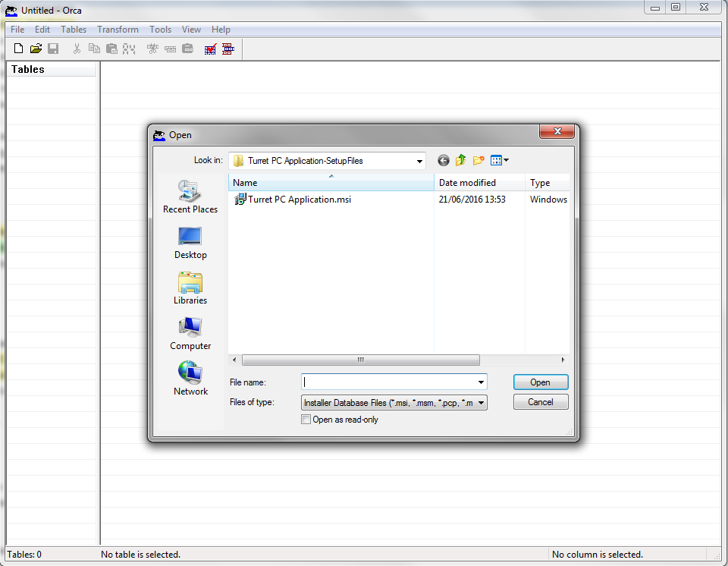Open the File menu
The height and width of the screenshot is (566, 728).
coord(17,30)
